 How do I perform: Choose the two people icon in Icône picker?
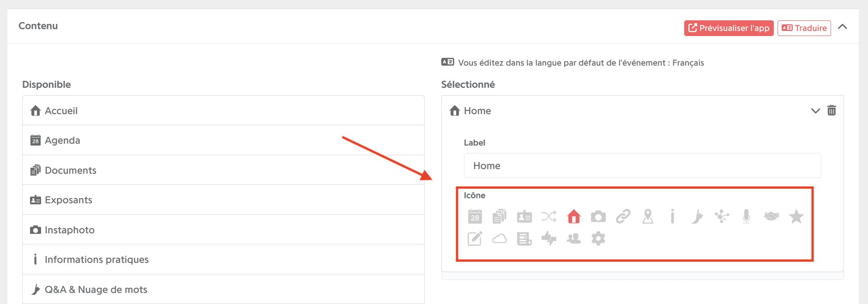pos(573,238)
